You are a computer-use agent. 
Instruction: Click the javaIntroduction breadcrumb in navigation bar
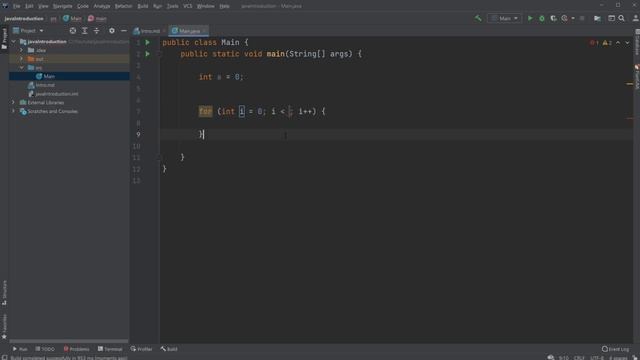pyautogui.click(x=24, y=18)
